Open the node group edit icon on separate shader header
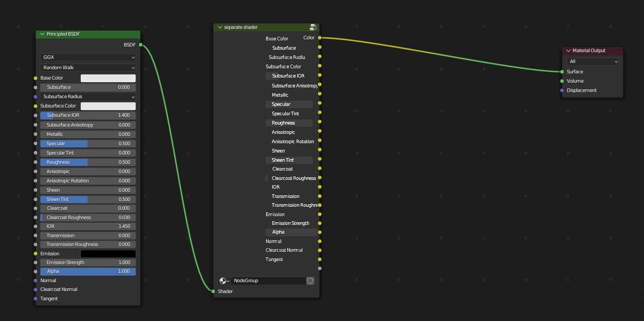This screenshot has height=321, width=644. 313,27
